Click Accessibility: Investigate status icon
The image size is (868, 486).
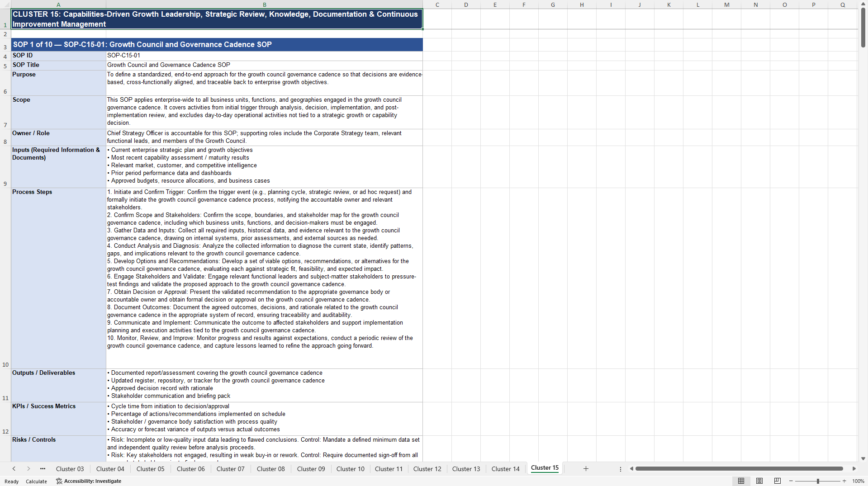[88, 481]
